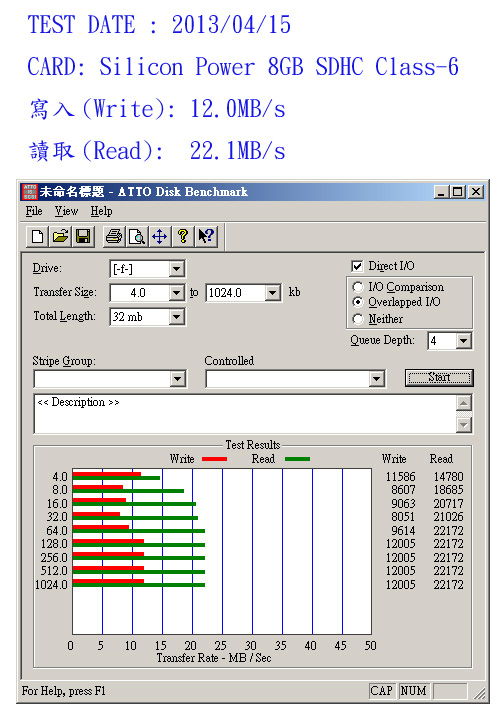Expand the Transfer Size 1024.0 end dropdown
500x717 pixels.
(273, 293)
